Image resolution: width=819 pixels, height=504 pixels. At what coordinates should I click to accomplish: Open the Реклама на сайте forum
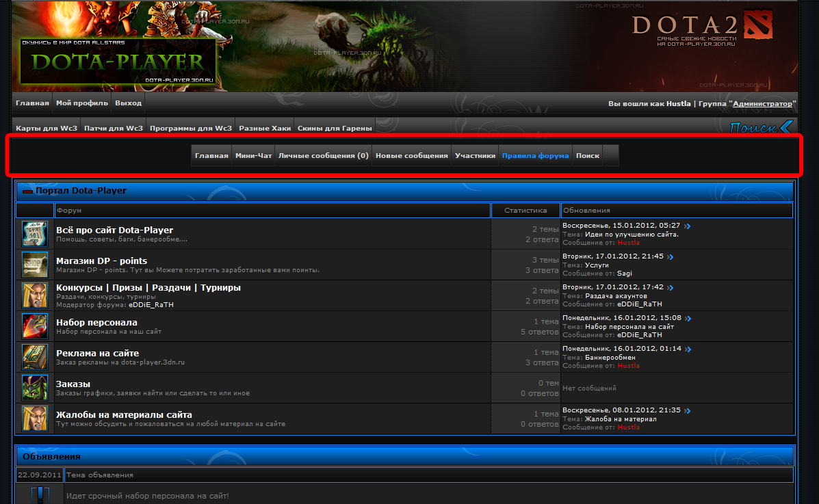click(97, 353)
